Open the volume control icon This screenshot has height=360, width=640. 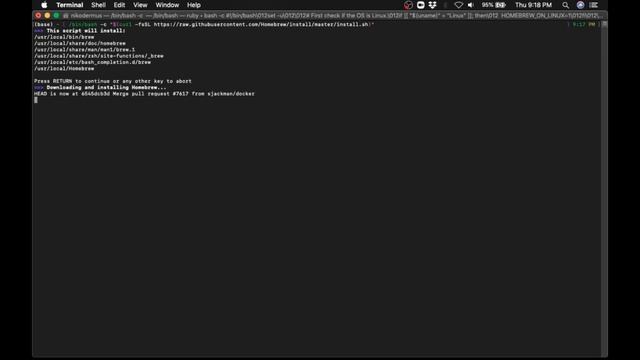click(x=471, y=5)
